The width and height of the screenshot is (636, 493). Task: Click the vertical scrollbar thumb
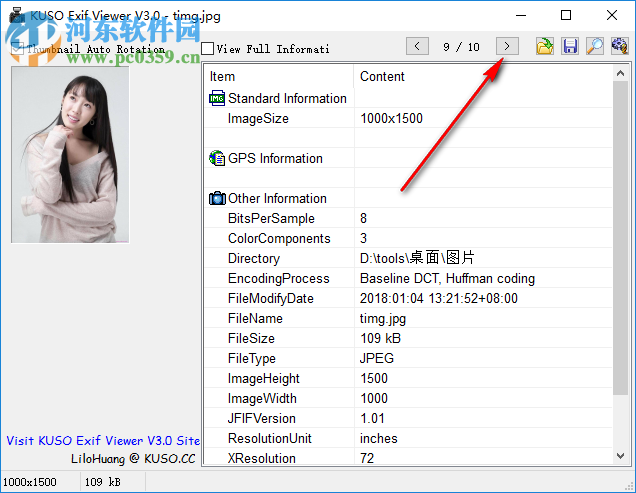click(620, 238)
